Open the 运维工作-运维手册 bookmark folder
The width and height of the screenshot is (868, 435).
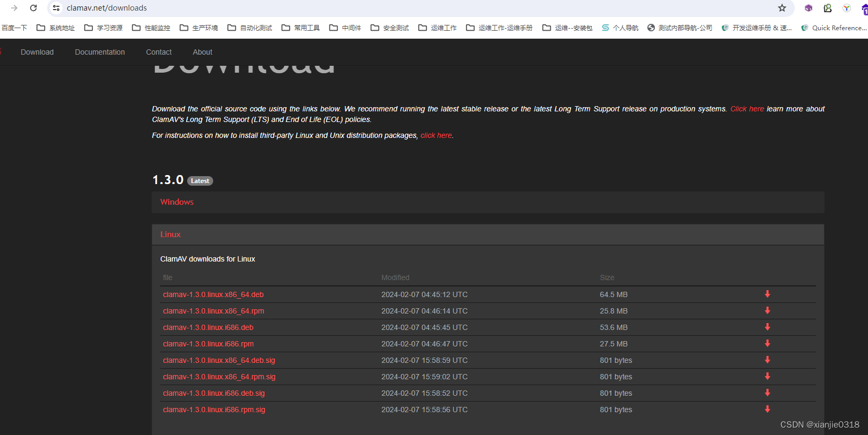click(499, 28)
